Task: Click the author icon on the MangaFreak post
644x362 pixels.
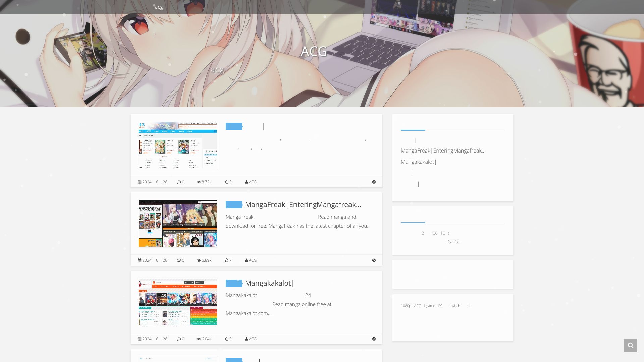Action: click(246, 260)
